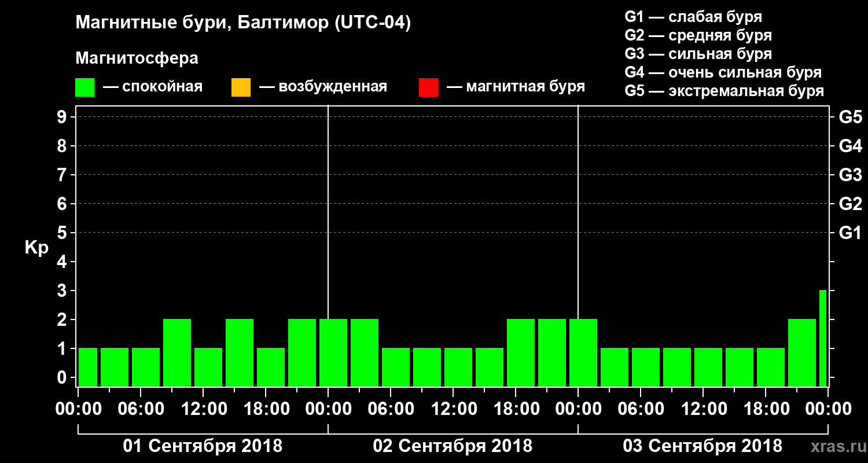Click the rightmost 00:00 time label
This screenshot has height=463, width=868.
coord(828,409)
